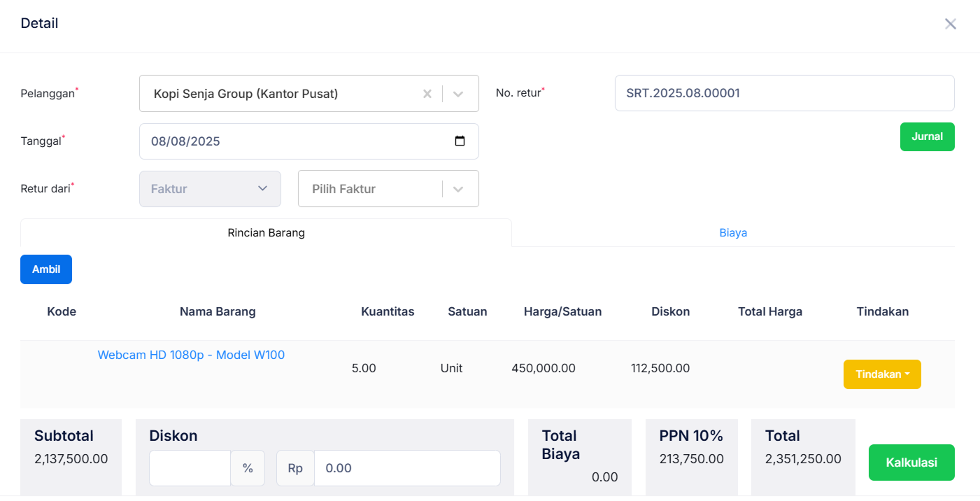Clear the selected Pelanggan with the X icon
This screenshot has width=980, height=501.
click(427, 93)
